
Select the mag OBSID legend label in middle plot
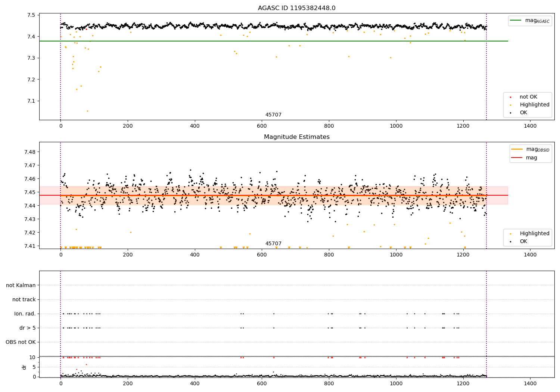pos(538,149)
